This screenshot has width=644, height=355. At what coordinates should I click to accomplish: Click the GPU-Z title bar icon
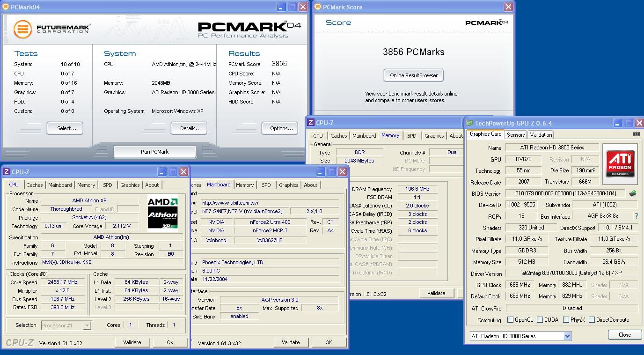[469, 123]
